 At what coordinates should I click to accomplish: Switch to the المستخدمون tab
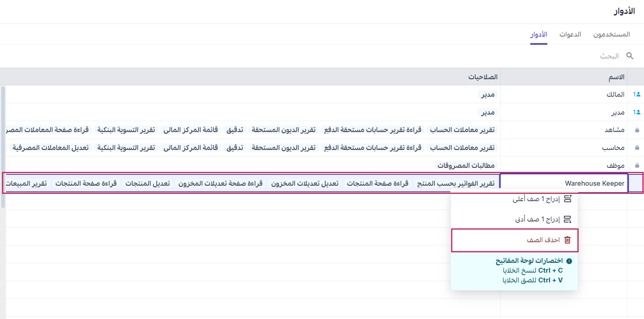(611, 35)
